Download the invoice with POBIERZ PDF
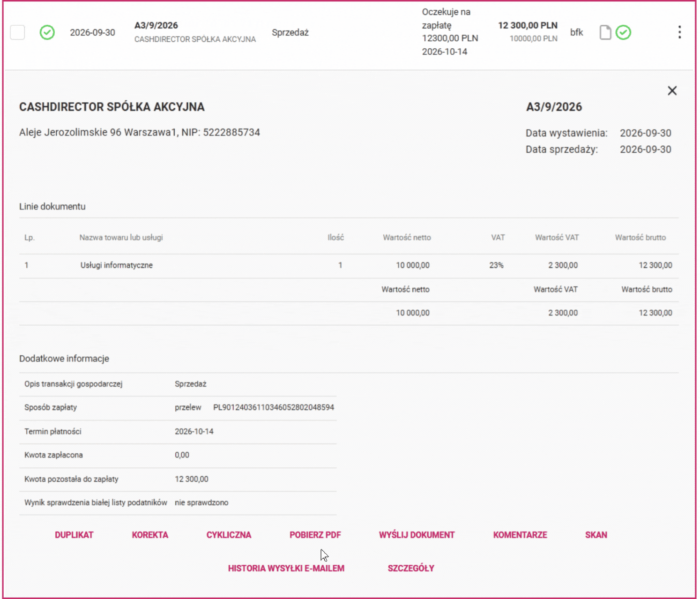This screenshot has height=599, width=700. coord(315,535)
